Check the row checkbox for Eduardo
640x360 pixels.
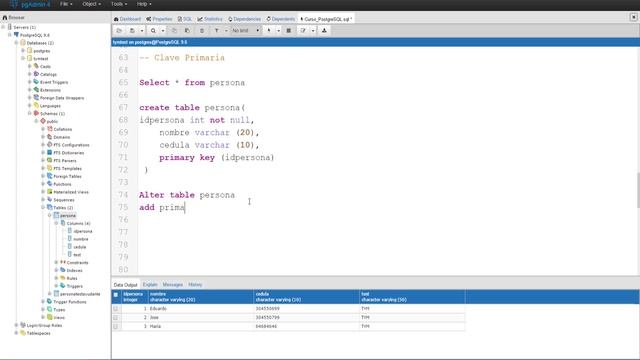pyautogui.click(x=116, y=309)
